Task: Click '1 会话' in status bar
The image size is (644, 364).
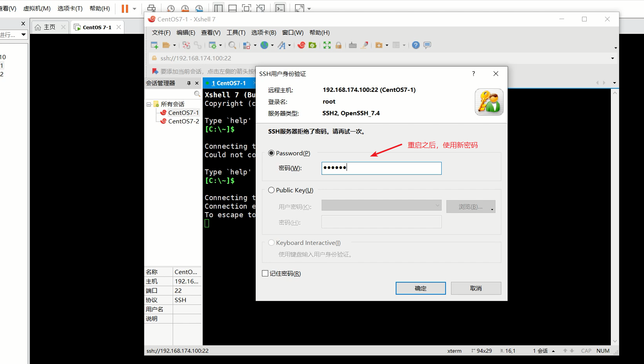Action: 540,351
